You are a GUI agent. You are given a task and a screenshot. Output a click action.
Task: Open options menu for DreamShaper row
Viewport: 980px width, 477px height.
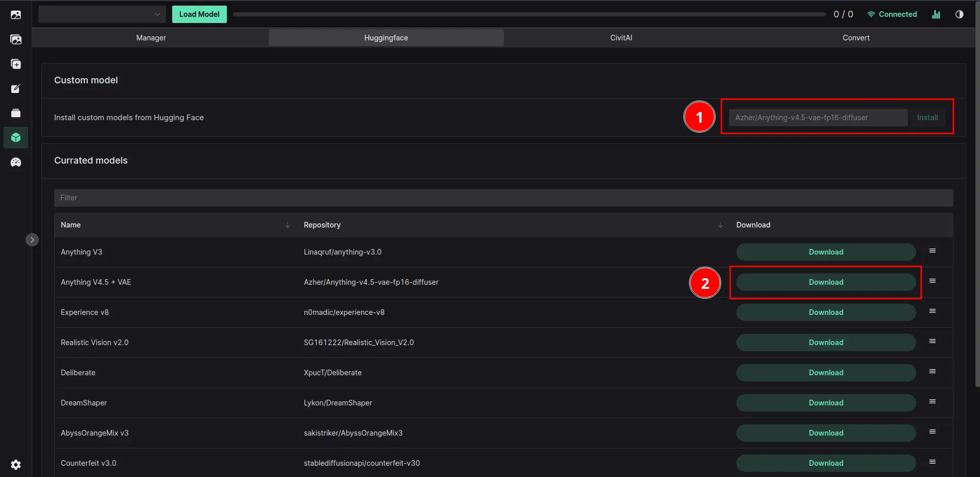[x=932, y=401]
